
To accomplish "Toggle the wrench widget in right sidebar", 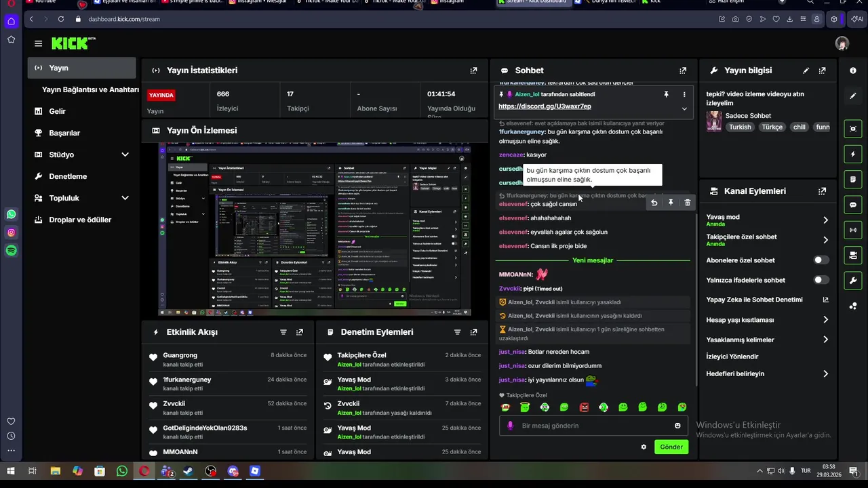I will [853, 281].
